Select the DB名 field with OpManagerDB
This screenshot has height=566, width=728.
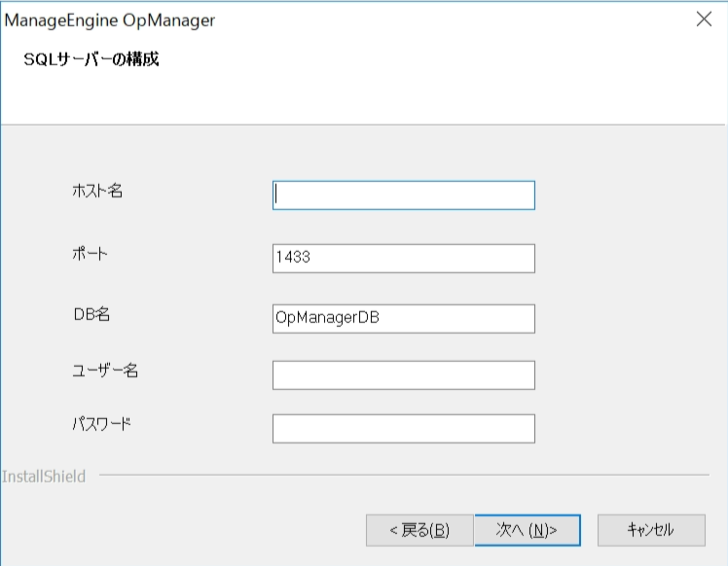point(404,318)
